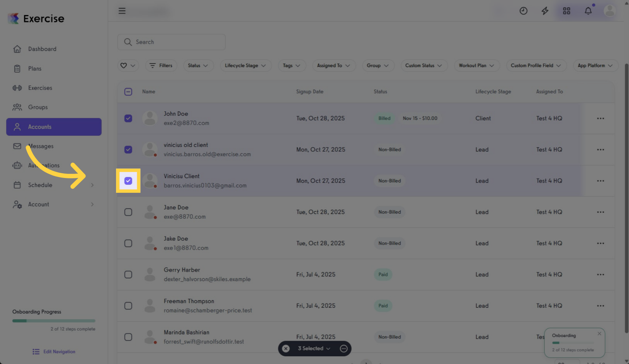This screenshot has width=629, height=364.
Task: Open the notifications bell
Action: click(x=588, y=11)
